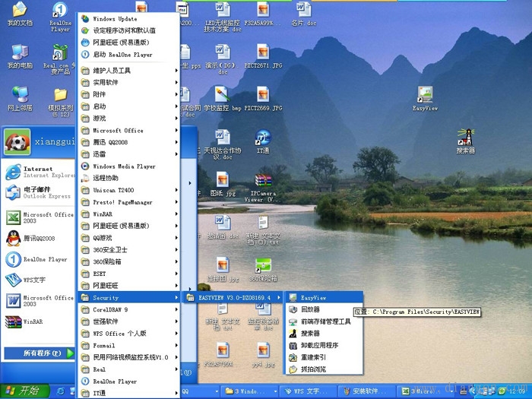This screenshot has width=532, height=399.
Task: Expand EASYVIEW V3.0 submenu folder
Action: [234, 298]
